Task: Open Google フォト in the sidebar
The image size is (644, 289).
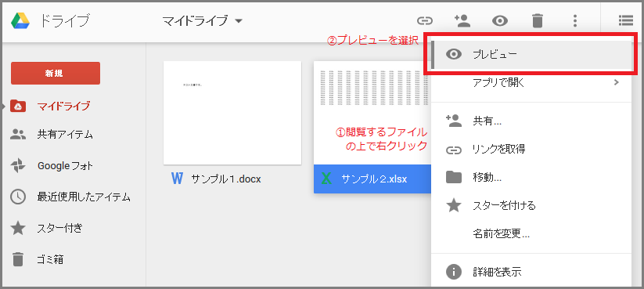Action: (65, 166)
